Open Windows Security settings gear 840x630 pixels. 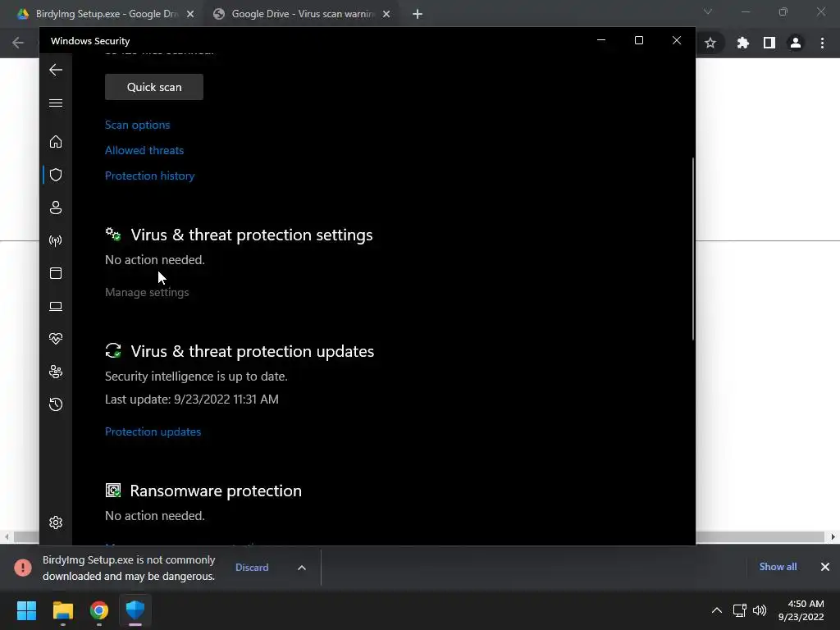tap(56, 523)
